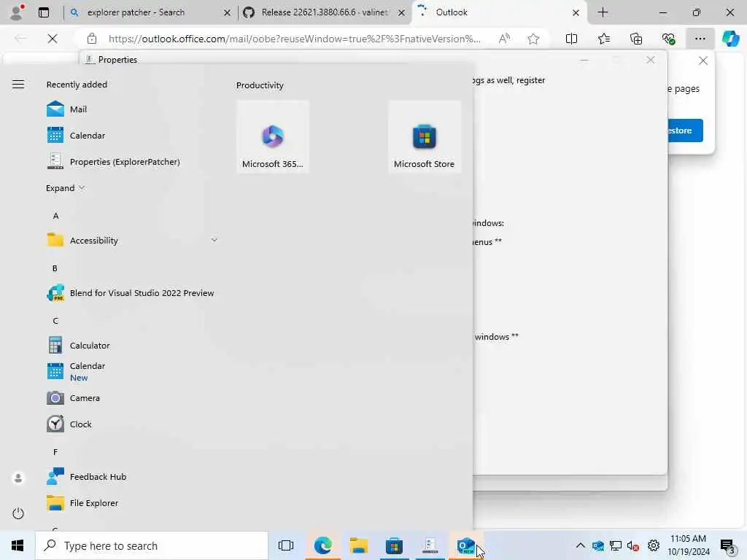Open Edge tab actions menu
747x560 pixels.
pos(44,12)
